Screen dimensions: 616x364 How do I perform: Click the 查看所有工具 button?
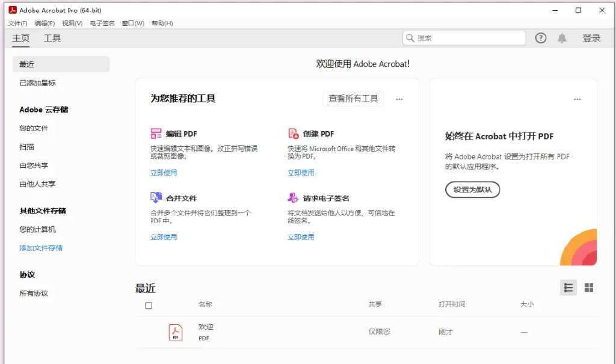point(353,98)
